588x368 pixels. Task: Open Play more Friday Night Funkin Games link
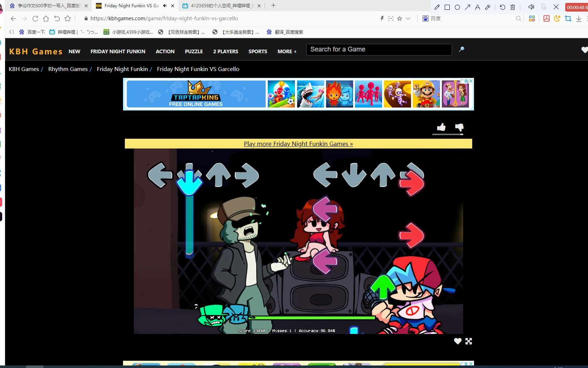pos(298,144)
